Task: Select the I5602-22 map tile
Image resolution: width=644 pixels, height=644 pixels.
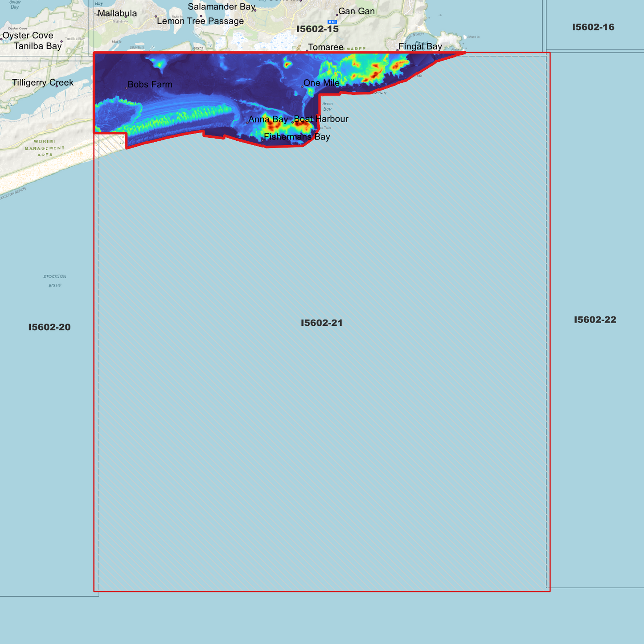Action: click(595, 319)
